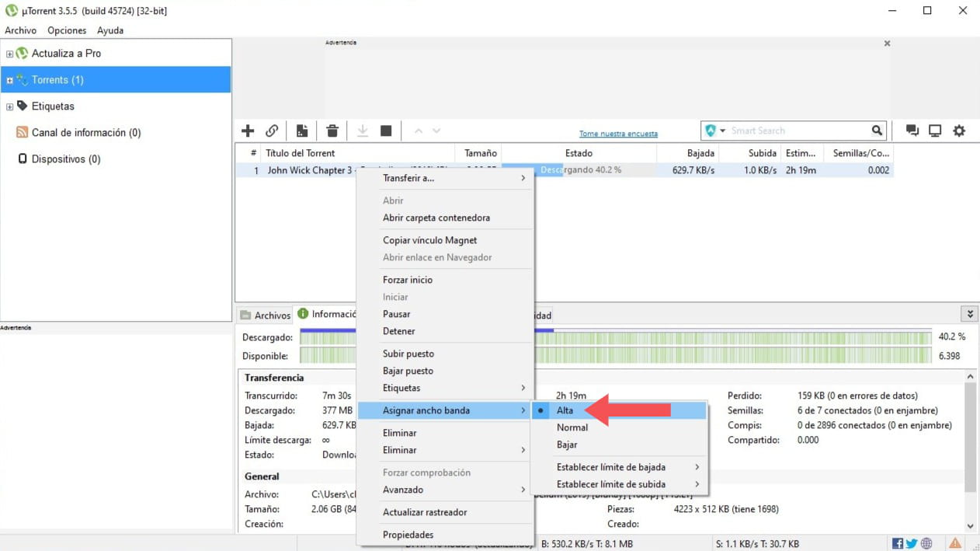980x551 pixels.
Task: Click the RSS feed icon beside Canal de información
Action: pos(22,132)
